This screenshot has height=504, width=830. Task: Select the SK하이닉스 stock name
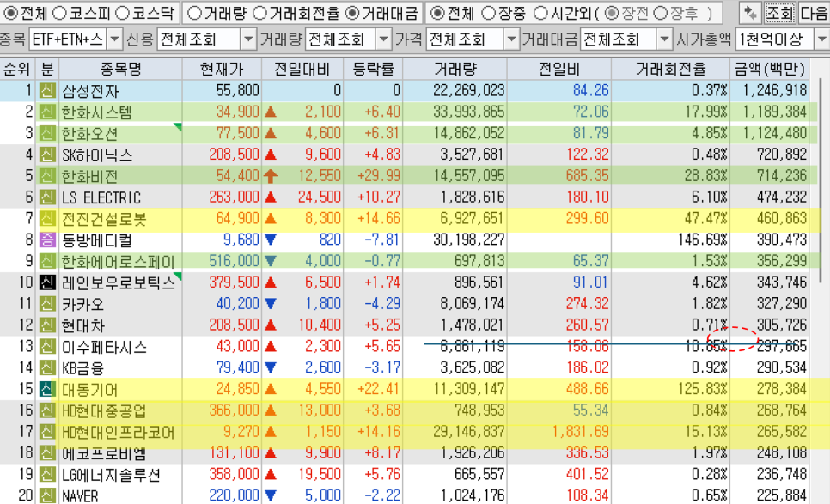[97, 155]
